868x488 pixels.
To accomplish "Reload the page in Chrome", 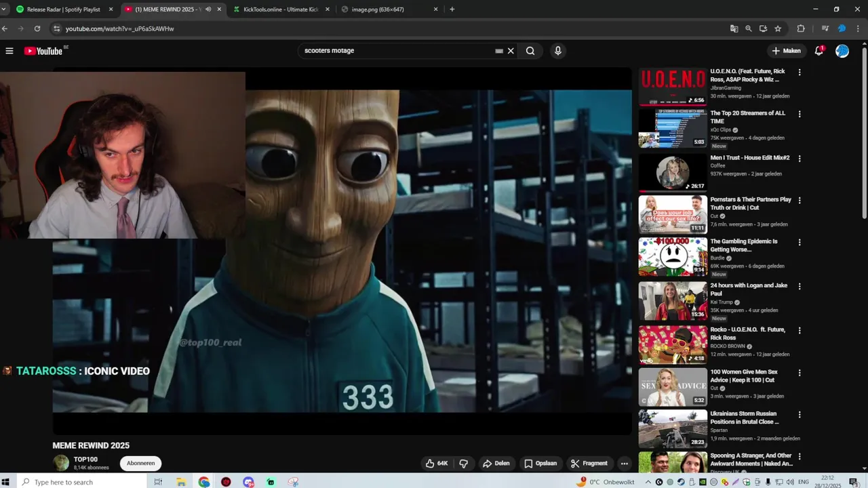I will [37, 28].
